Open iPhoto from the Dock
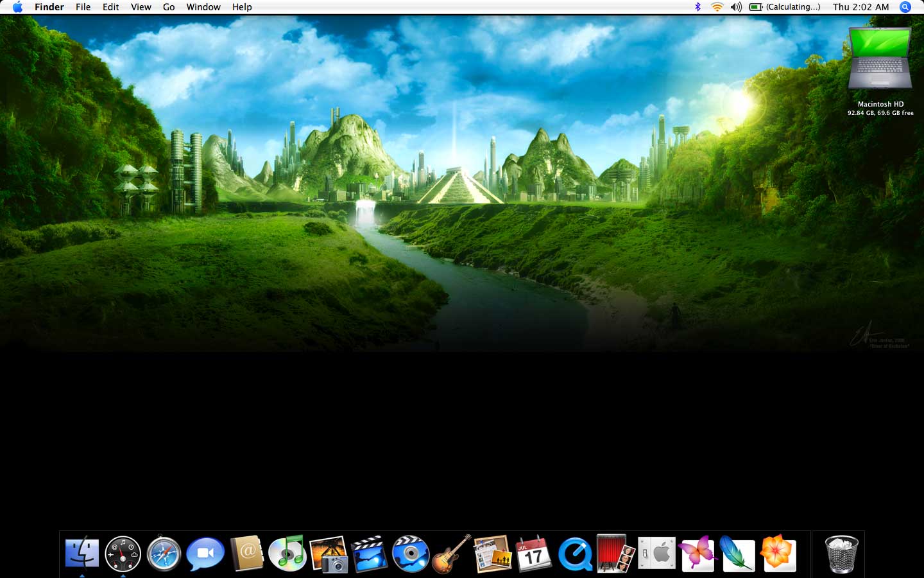This screenshot has width=924, height=578. pos(329,554)
